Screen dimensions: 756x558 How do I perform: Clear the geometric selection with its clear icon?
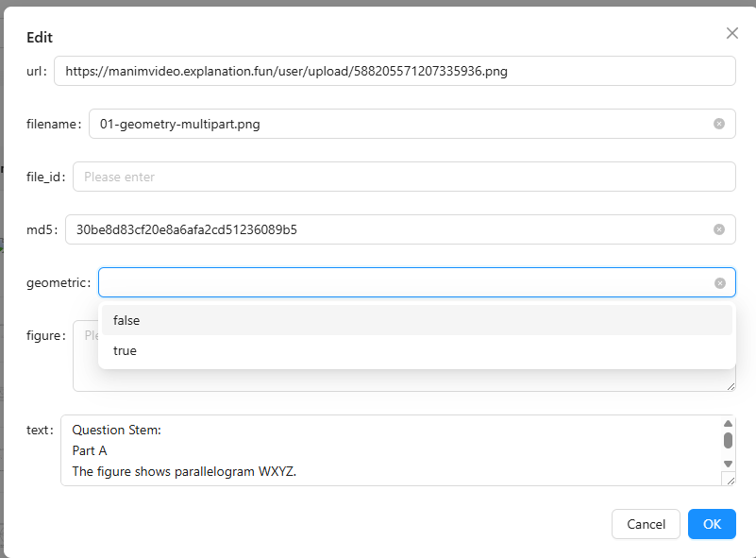click(720, 283)
